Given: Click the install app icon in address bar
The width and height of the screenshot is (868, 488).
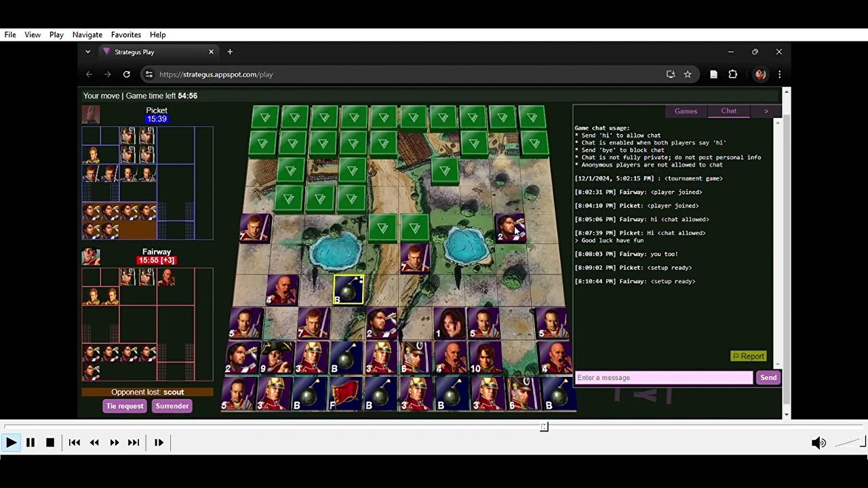Looking at the screenshot, I should pos(671,75).
